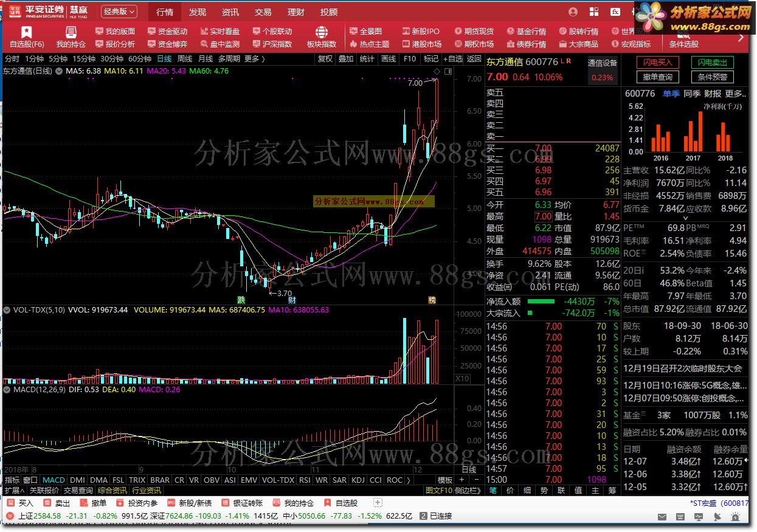The width and height of the screenshot is (757, 532).
Task: Open 港股市场 Hong Kong market
Action: coord(421,44)
